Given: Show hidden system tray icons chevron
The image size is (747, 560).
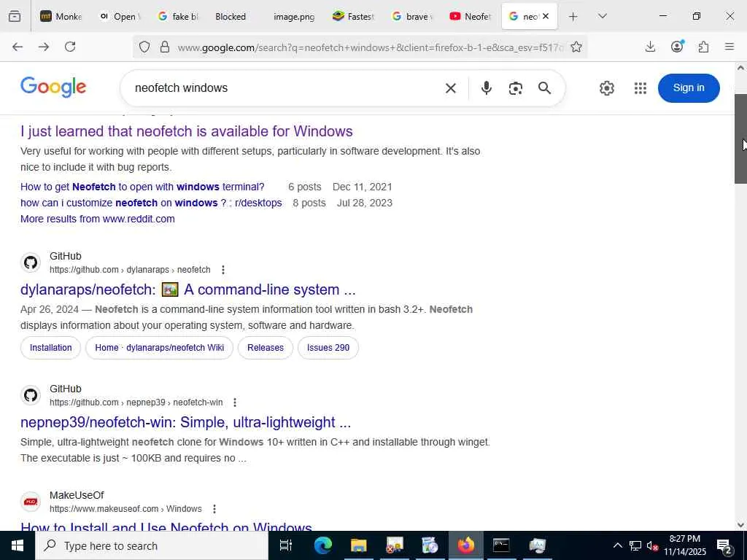Looking at the screenshot, I should pos(617,545).
